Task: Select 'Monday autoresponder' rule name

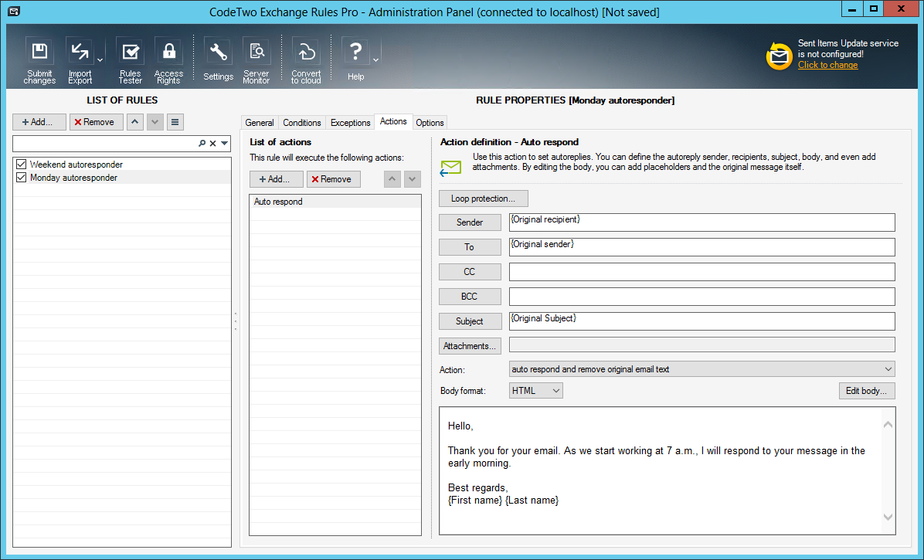Action: coord(73,177)
